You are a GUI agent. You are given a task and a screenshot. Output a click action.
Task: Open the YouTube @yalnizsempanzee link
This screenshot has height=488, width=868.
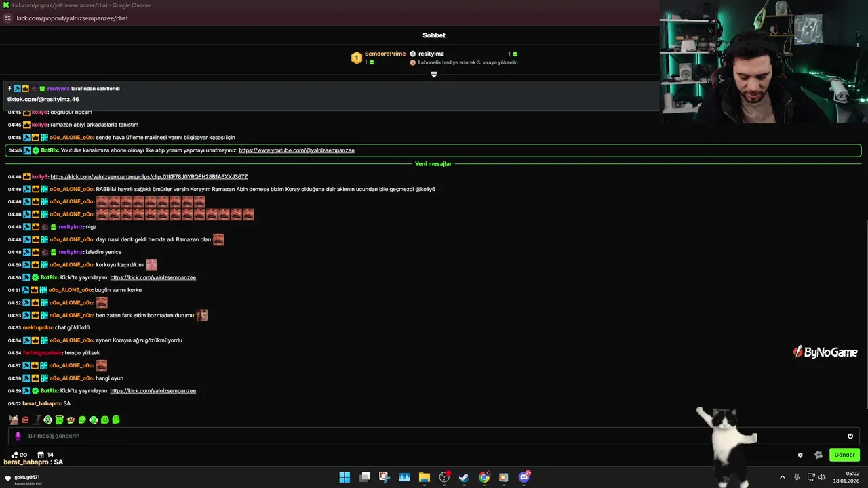(x=296, y=150)
